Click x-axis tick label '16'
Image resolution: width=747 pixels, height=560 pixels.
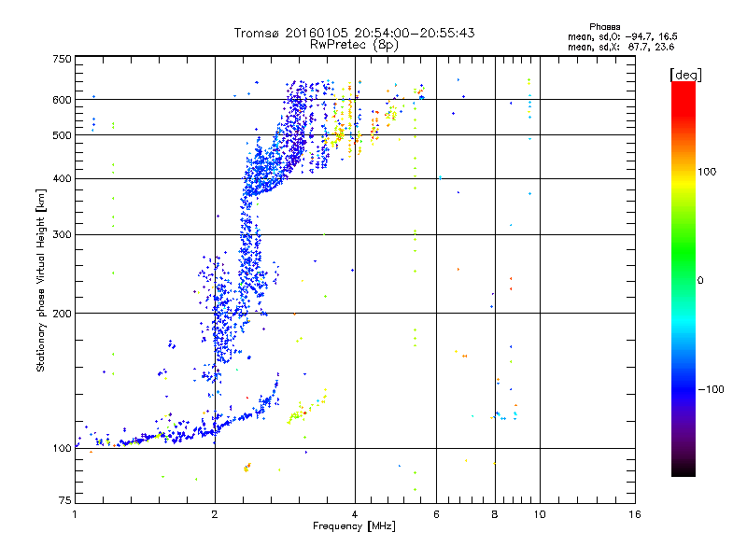click(635, 514)
